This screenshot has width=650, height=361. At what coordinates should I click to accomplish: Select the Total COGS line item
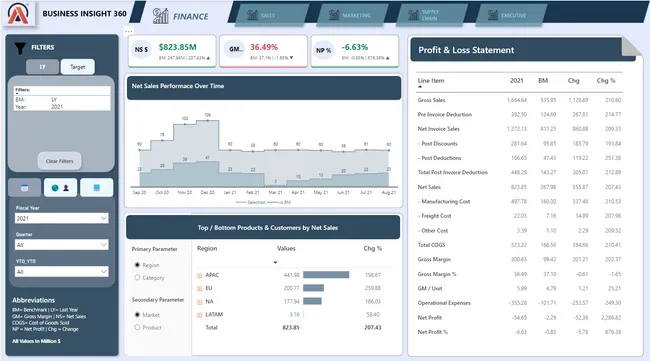point(432,245)
